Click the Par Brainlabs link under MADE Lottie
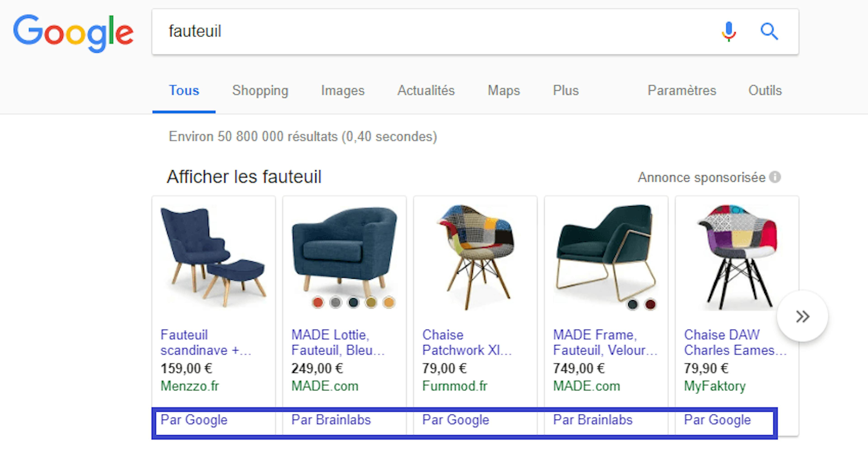Screen dimensions: 868x450 [331, 420]
